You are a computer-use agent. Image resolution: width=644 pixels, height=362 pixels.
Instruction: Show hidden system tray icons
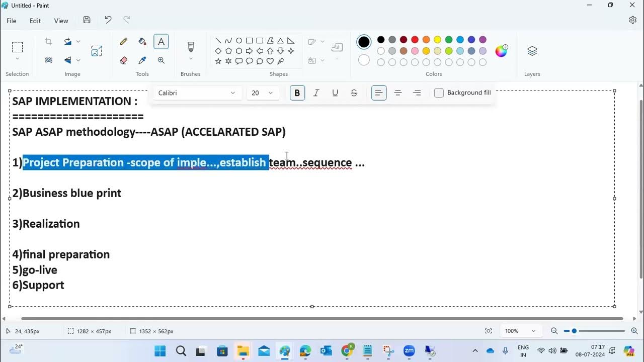point(475,350)
